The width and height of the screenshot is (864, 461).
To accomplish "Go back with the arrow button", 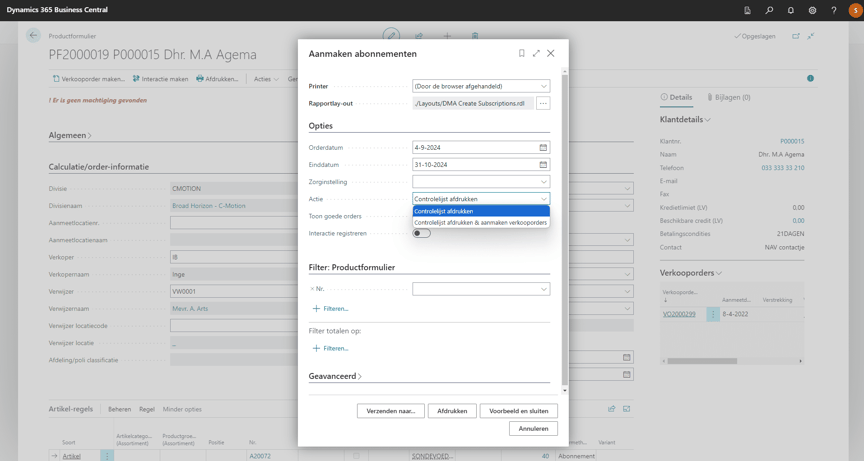I will point(33,35).
